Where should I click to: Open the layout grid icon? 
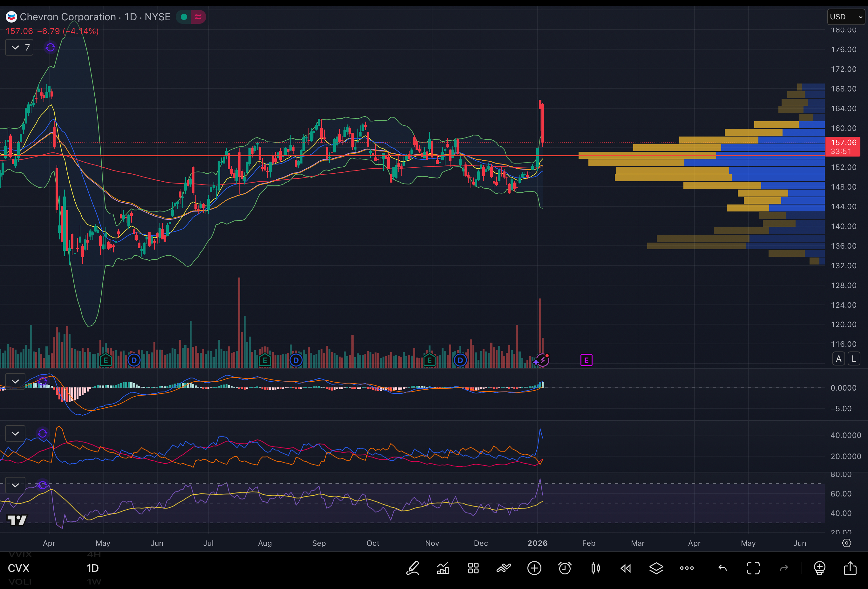pyautogui.click(x=473, y=568)
